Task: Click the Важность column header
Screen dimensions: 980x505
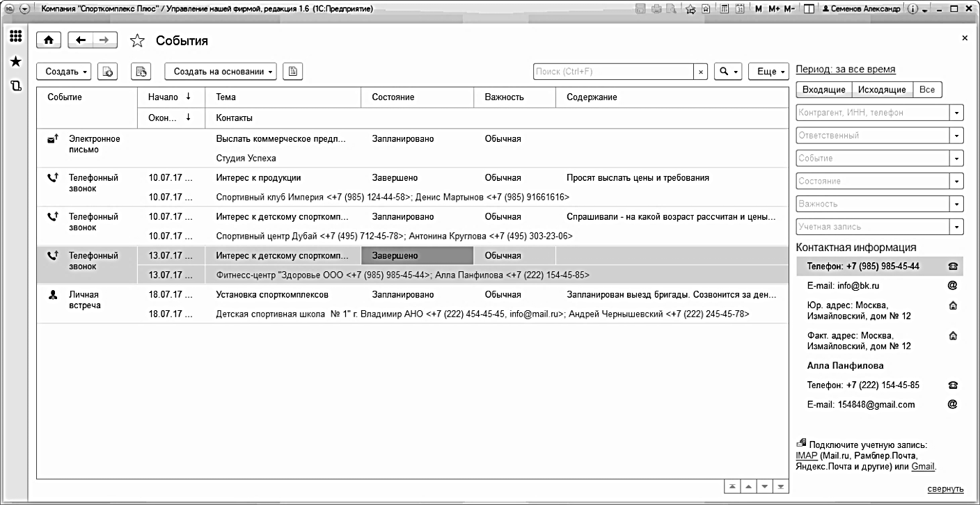Action: click(515, 97)
